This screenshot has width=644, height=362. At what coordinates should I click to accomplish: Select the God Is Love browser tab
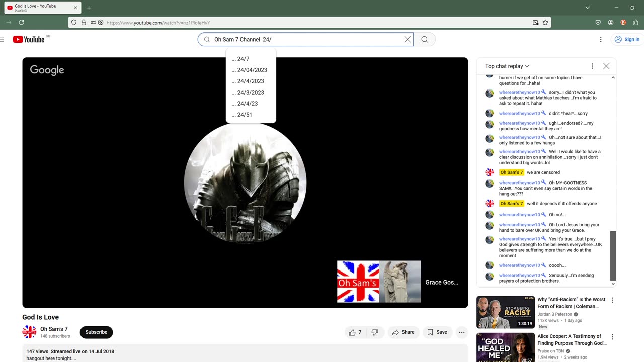[43, 8]
